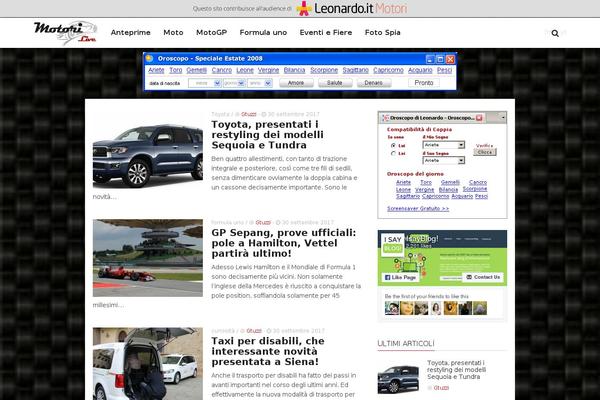The width and height of the screenshot is (600, 400).
Task: Open Leone under Oroscopo del giorno
Action: [403, 189]
